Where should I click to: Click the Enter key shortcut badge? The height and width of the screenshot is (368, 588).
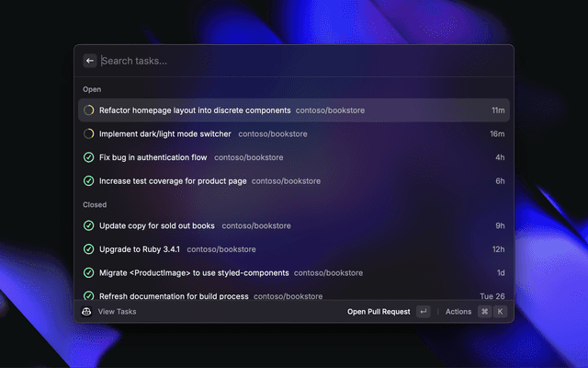(x=423, y=312)
